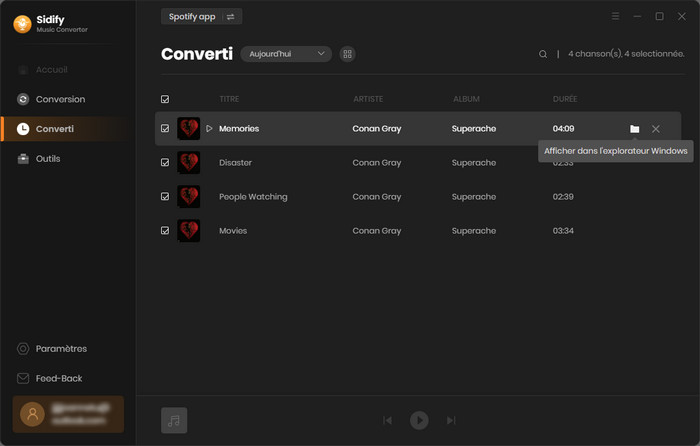700x446 pixels.
Task: Click the music note icon in player bar
Action: (x=174, y=420)
